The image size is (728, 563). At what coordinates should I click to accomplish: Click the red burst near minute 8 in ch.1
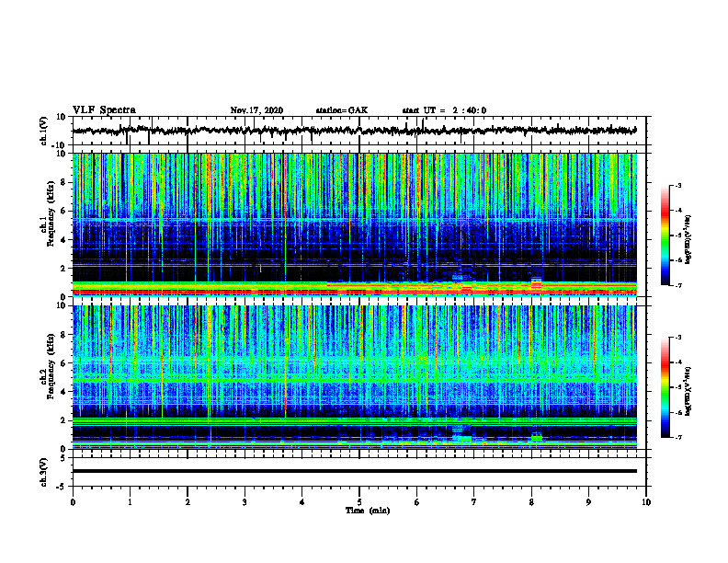[x=536, y=285]
